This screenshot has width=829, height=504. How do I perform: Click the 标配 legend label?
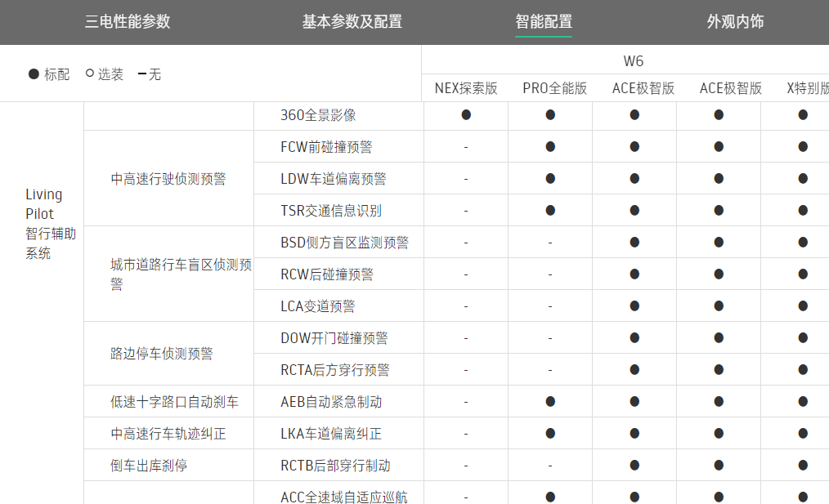pos(57,74)
